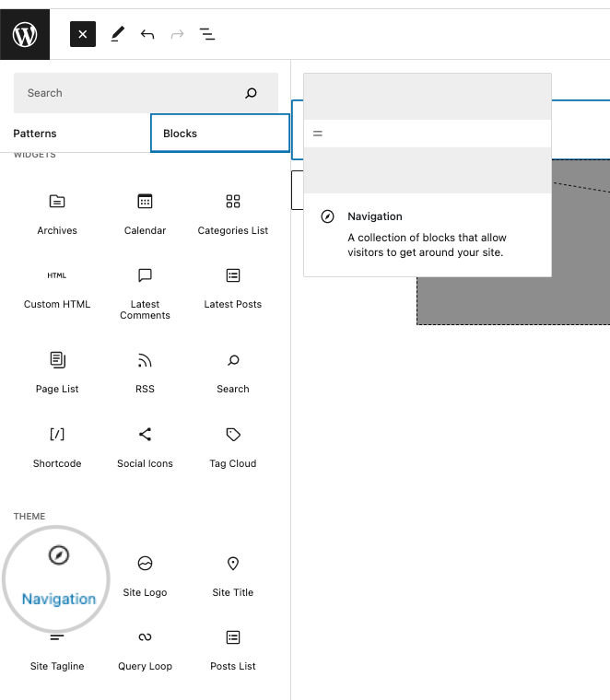Open the List View outline
The image size is (610, 700).
(207, 34)
